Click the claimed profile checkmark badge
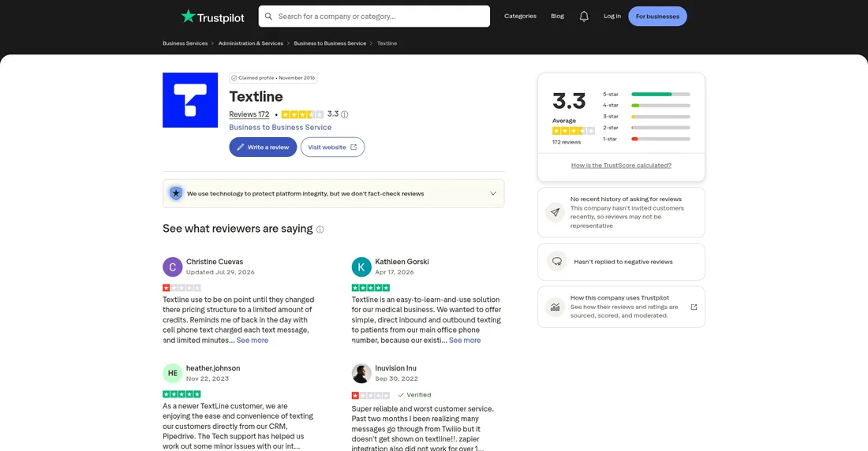This screenshot has width=868, height=451. click(234, 78)
